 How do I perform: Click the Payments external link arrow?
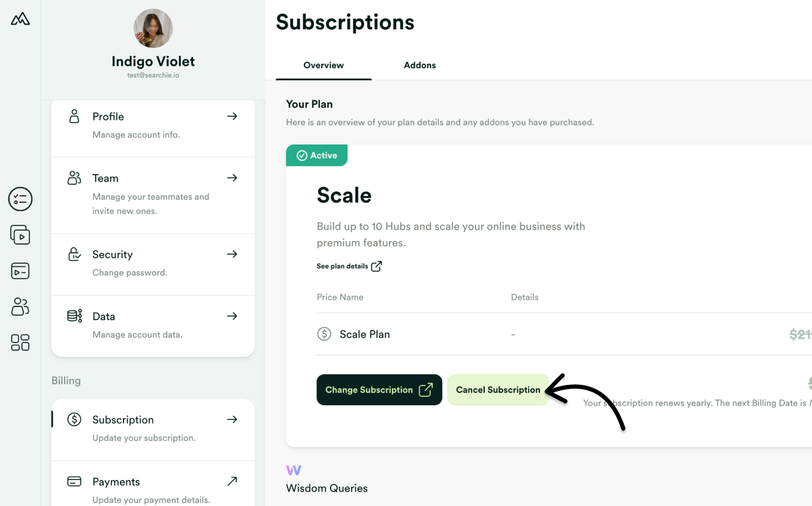point(232,480)
